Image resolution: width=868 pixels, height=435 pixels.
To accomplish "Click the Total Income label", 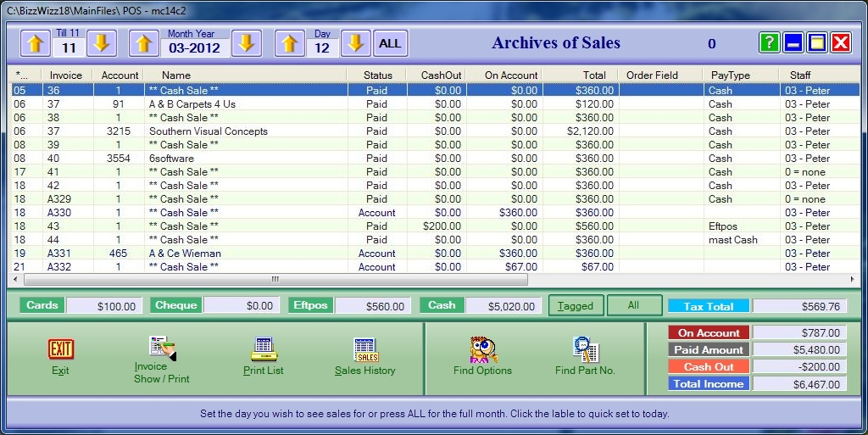I will tap(709, 383).
